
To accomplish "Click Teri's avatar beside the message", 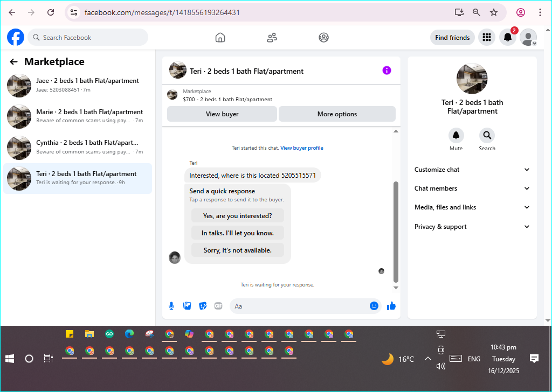I will 175,258.
